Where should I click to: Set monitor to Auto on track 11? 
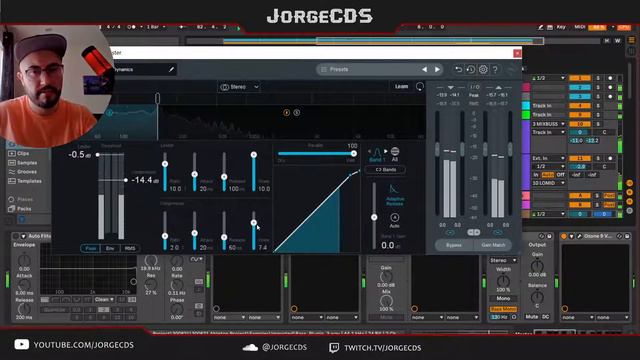point(548,175)
